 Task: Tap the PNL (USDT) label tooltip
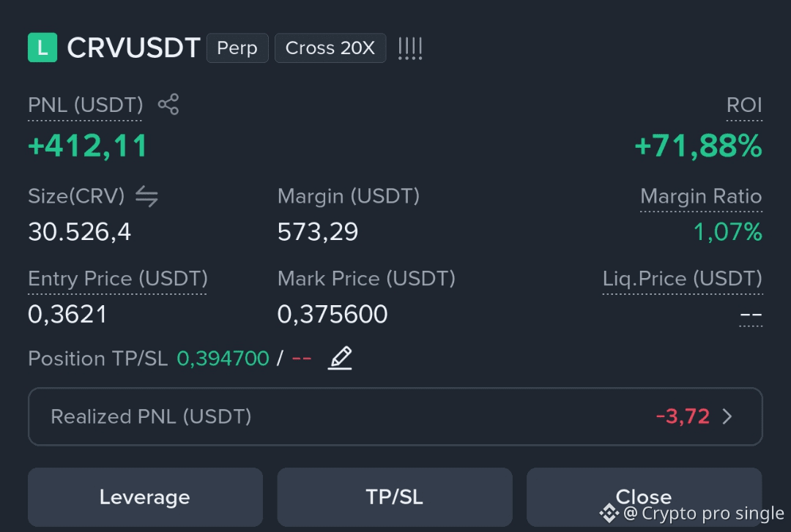pyautogui.click(x=85, y=105)
